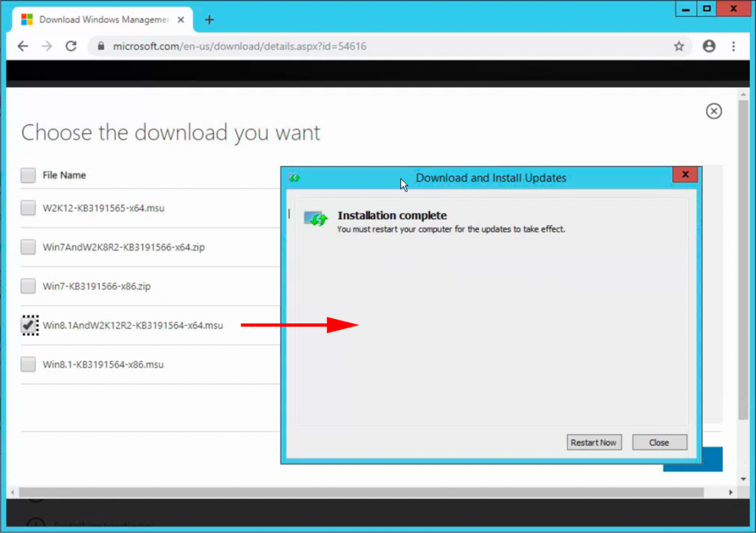The width and height of the screenshot is (756, 533).
Task: Uncheck Win8.1AndW2K12R2-KB3191564-x64.msu
Action: pyautogui.click(x=27, y=325)
